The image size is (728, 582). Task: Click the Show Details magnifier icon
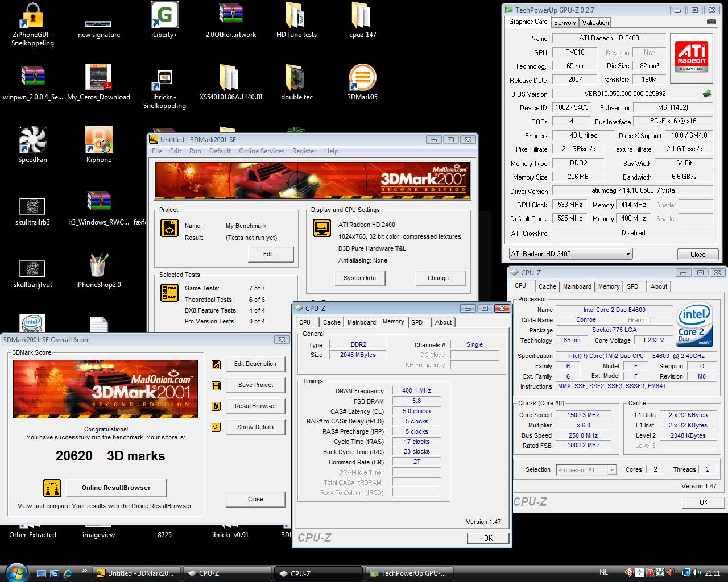216,427
